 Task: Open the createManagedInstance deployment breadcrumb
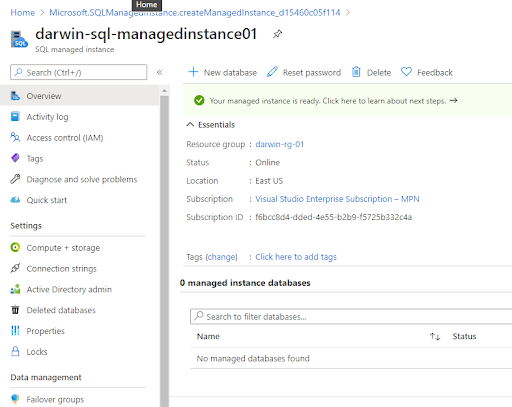click(x=195, y=13)
